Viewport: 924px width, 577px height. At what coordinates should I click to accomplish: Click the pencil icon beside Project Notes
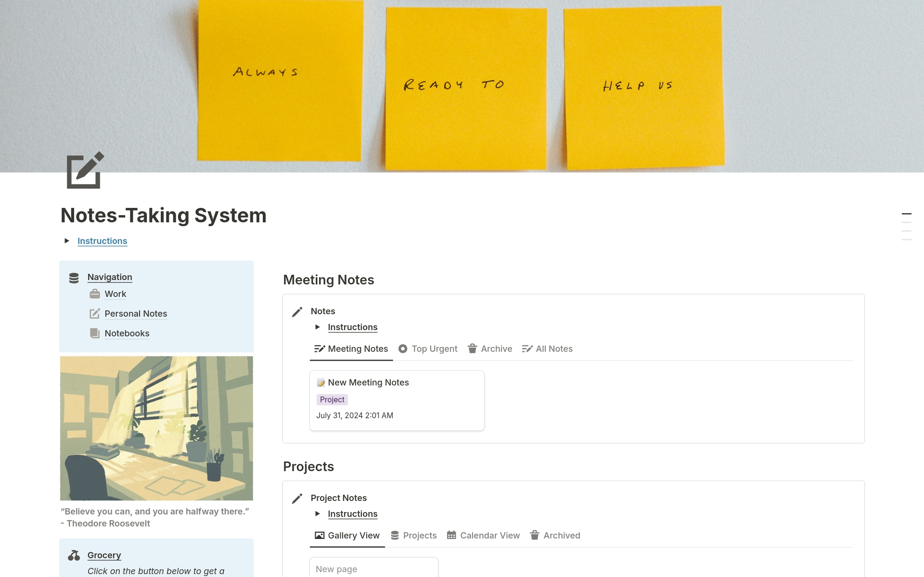click(297, 499)
